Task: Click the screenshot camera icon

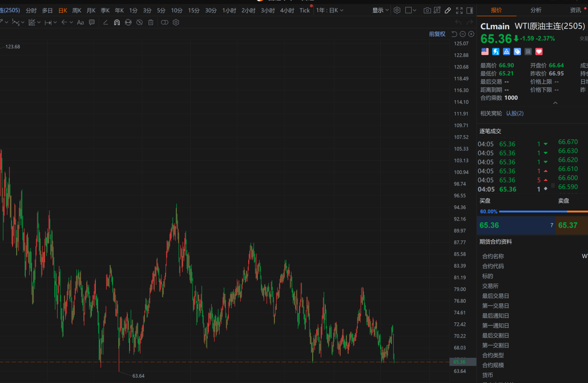Action: point(427,10)
